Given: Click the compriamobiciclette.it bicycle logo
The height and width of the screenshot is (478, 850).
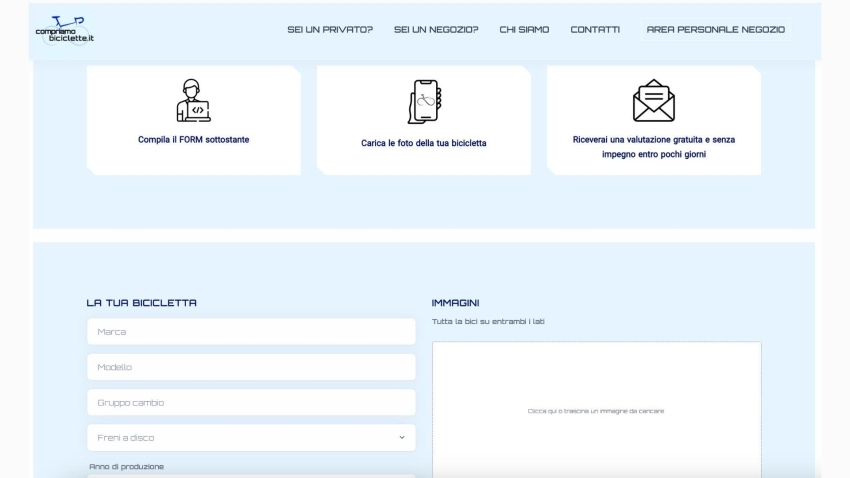Looking at the screenshot, I should (64, 30).
